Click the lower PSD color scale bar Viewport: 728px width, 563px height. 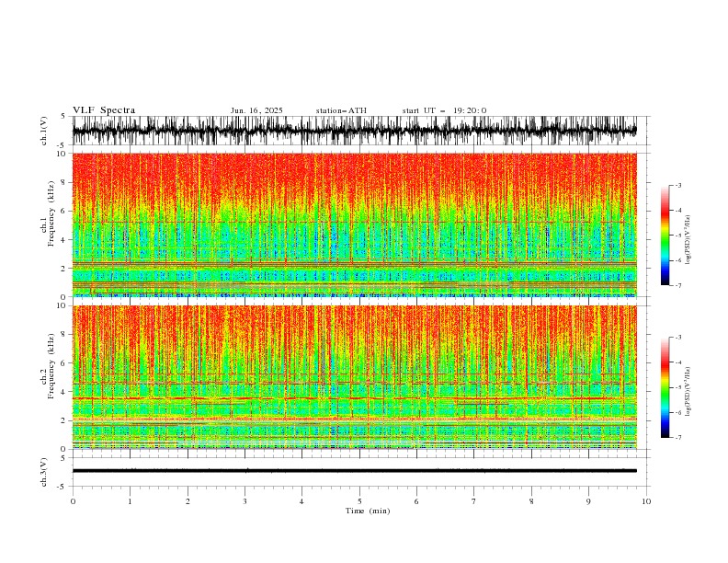[665, 387]
